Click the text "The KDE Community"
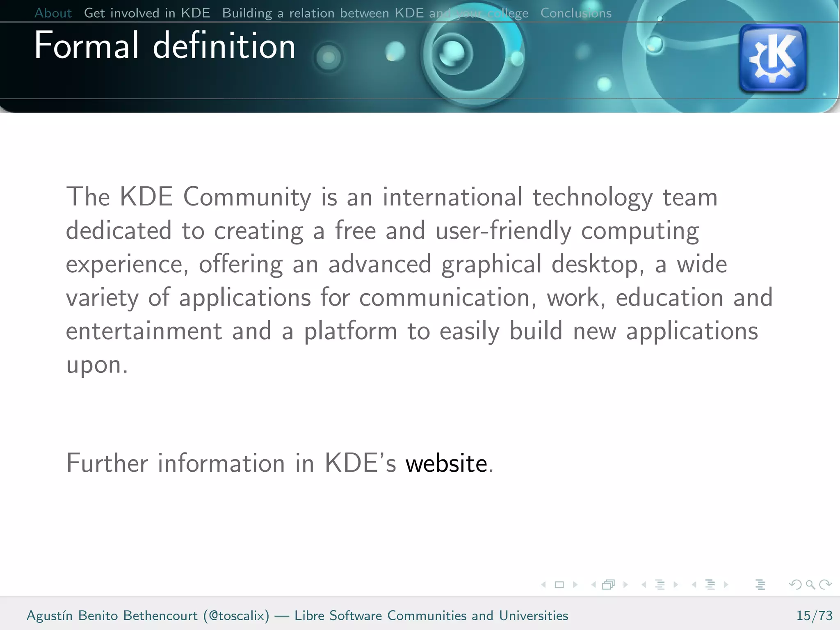The height and width of the screenshot is (630, 840). 189,197
